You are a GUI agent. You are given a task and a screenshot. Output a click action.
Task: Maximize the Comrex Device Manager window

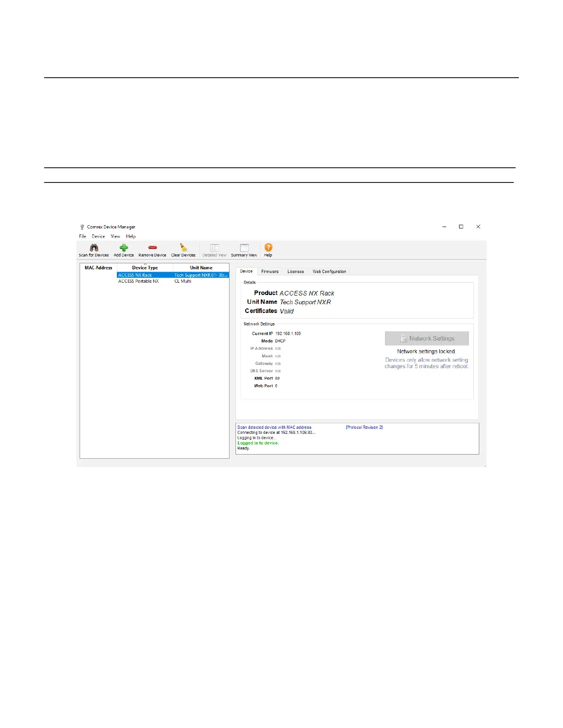461,227
